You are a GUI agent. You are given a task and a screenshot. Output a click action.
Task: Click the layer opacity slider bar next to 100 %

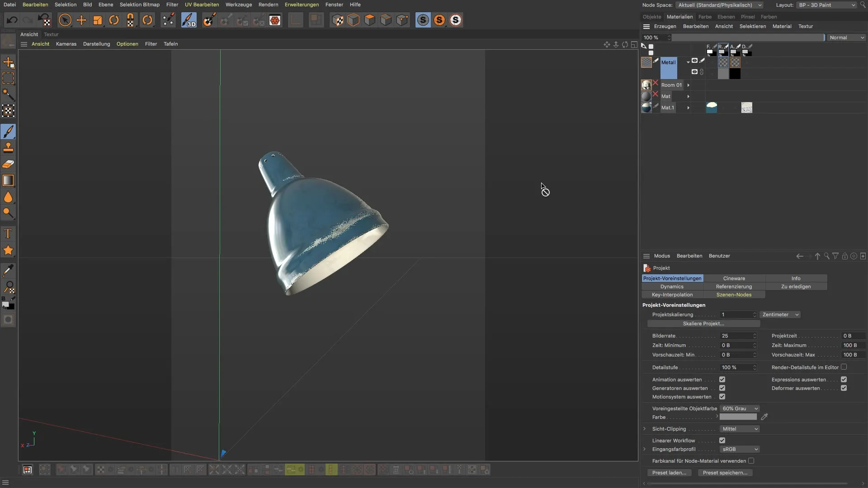click(748, 38)
